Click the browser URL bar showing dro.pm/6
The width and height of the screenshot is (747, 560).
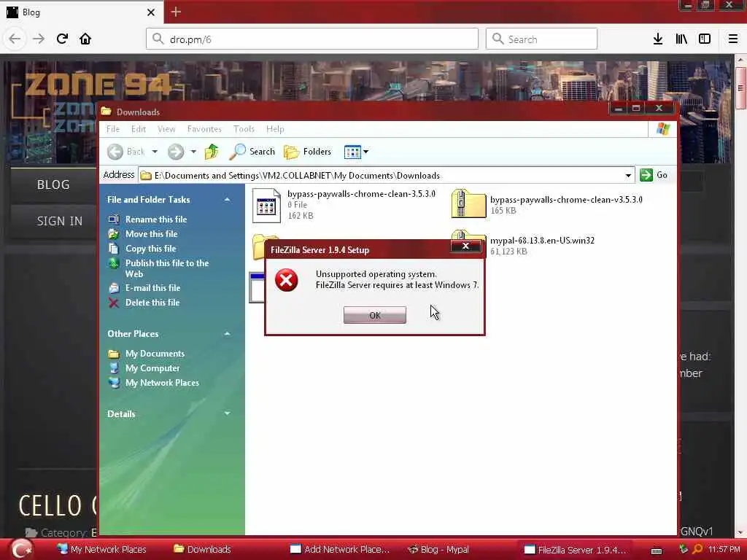[312, 39]
